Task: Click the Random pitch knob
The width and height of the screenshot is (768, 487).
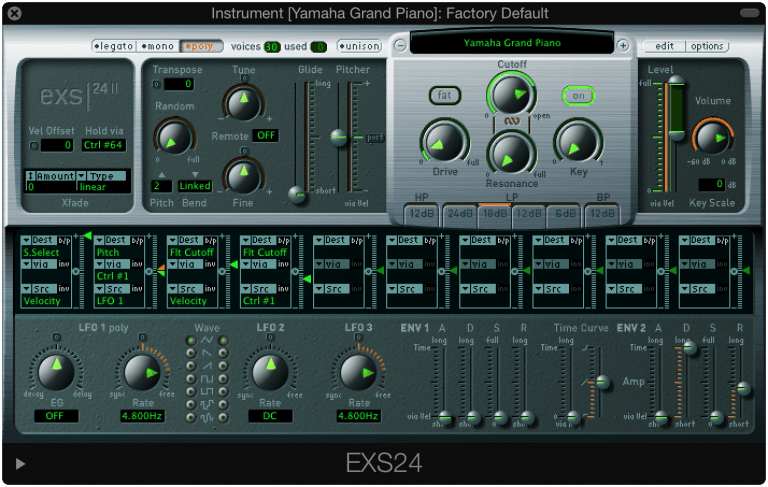Action: pyautogui.click(x=174, y=138)
